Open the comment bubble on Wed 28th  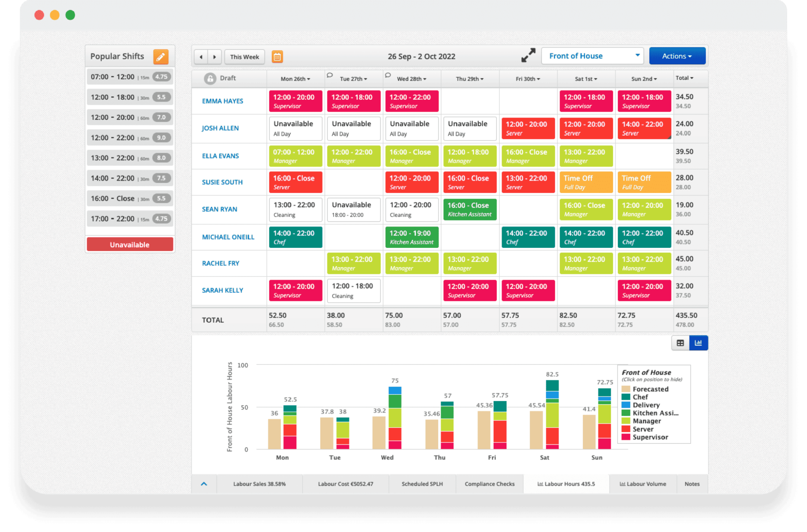coord(388,75)
